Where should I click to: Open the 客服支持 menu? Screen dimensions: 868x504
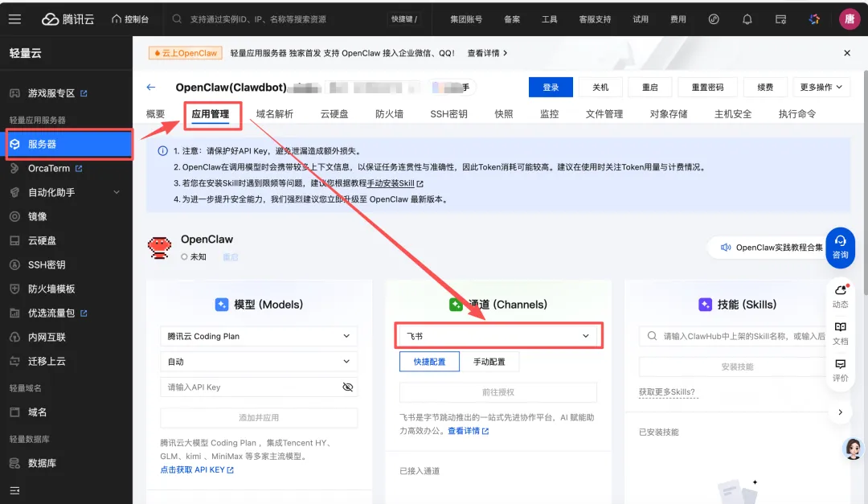[x=595, y=18]
